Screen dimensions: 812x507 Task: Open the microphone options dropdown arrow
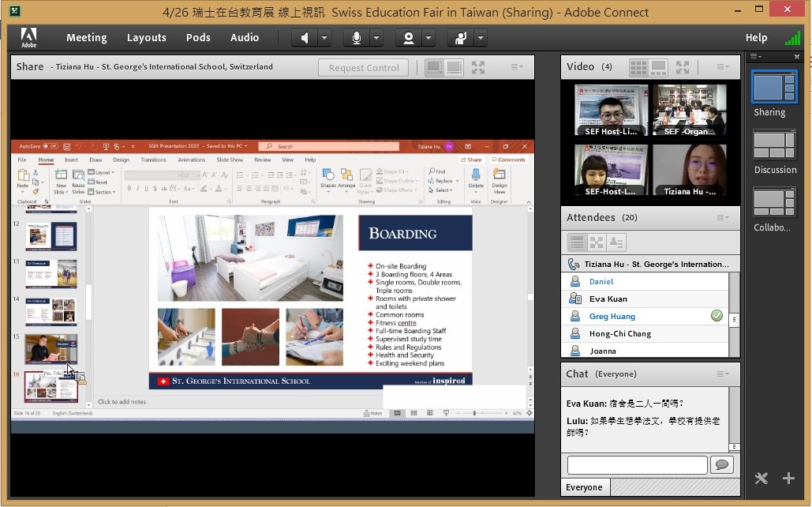[376, 38]
